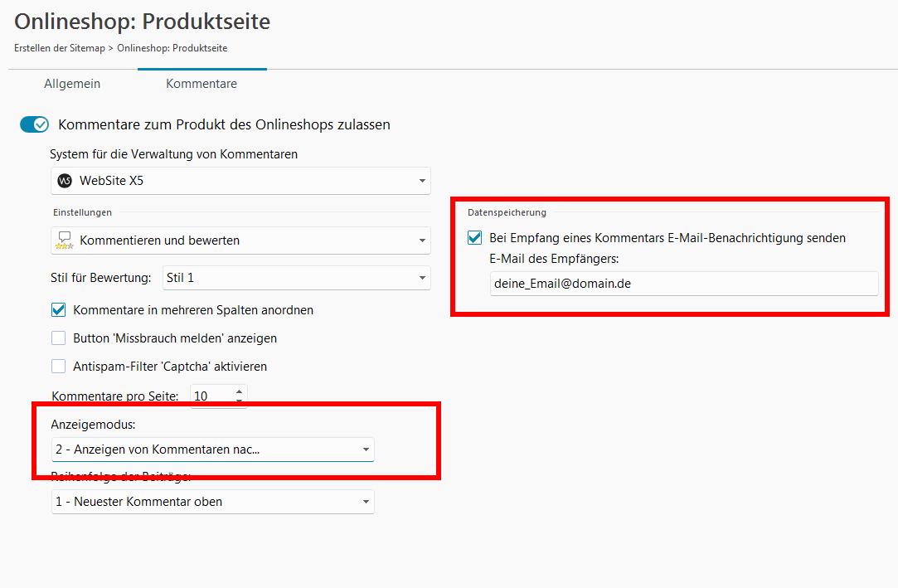Uncheck the email notification on comment receipt
This screenshot has height=588, width=898.
475,238
